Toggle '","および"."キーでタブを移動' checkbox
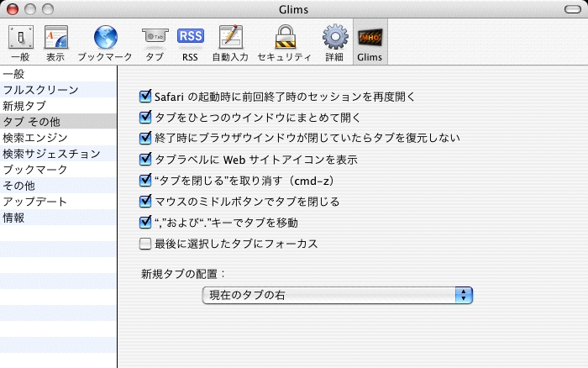The width and height of the screenshot is (588, 368). [145, 223]
